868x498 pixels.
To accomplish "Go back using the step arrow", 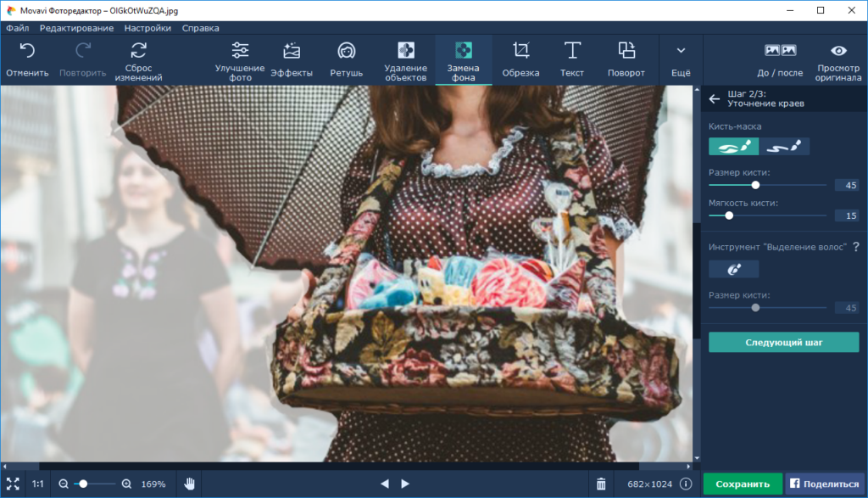I will coord(715,99).
